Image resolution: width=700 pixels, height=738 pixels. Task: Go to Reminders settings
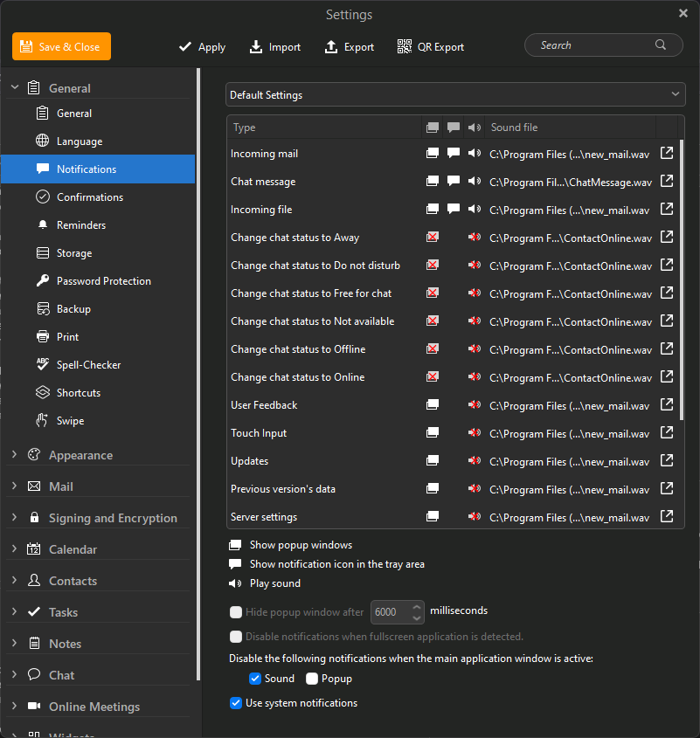(x=98, y=224)
